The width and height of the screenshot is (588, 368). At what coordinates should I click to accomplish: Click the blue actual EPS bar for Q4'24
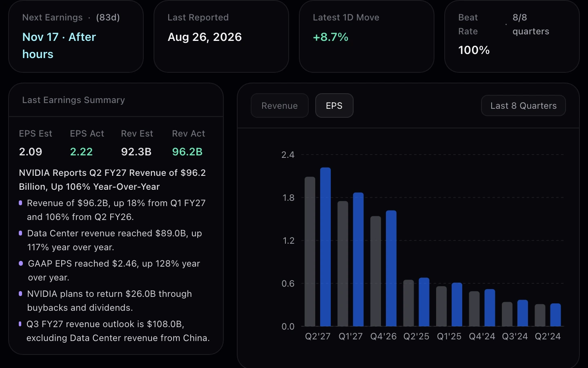click(x=490, y=307)
